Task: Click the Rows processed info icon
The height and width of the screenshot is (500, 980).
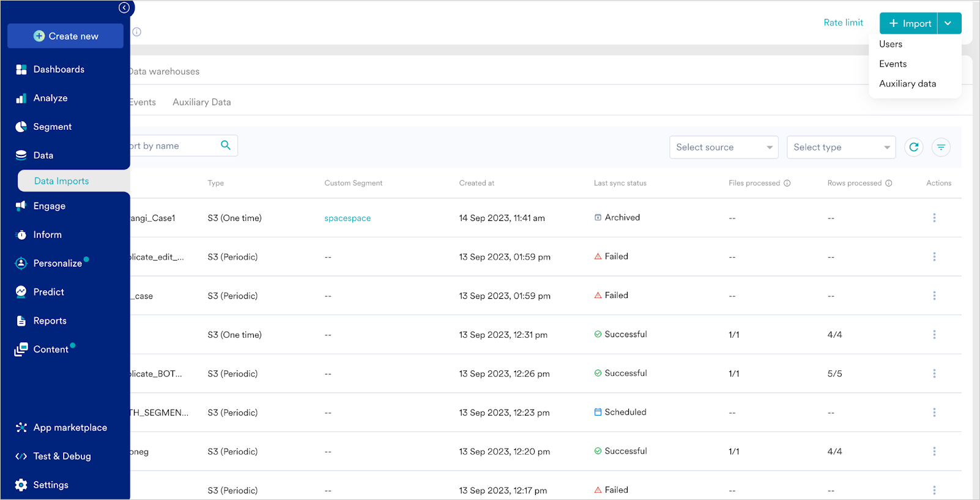Action: click(889, 183)
